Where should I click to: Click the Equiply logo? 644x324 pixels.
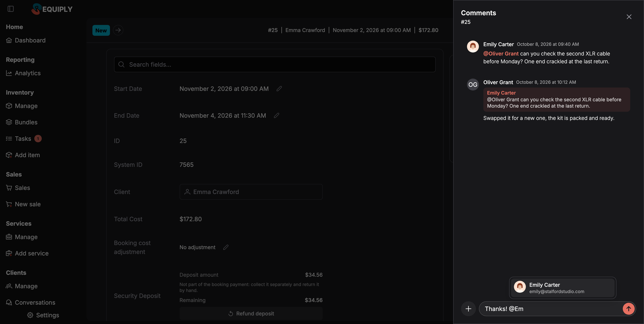(x=52, y=9)
